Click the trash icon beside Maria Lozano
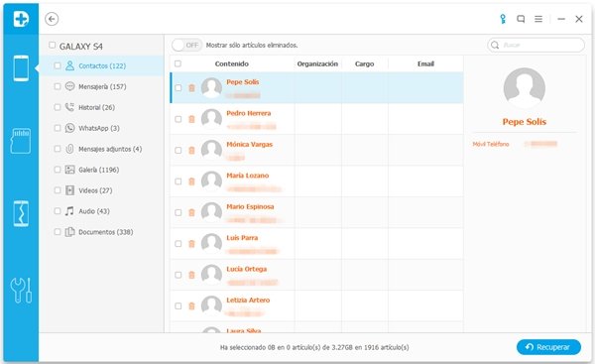The height and width of the screenshot is (364, 595). [191, 182]
